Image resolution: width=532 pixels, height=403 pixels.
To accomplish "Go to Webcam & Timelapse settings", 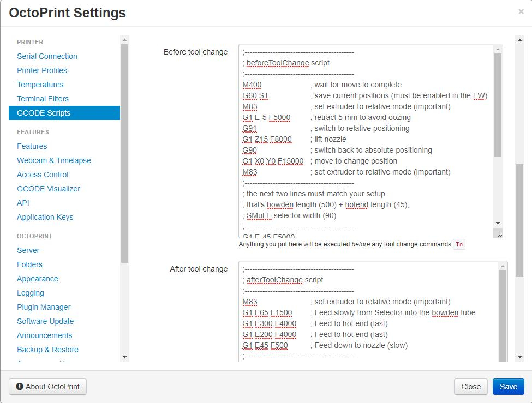I will point(54,160).
